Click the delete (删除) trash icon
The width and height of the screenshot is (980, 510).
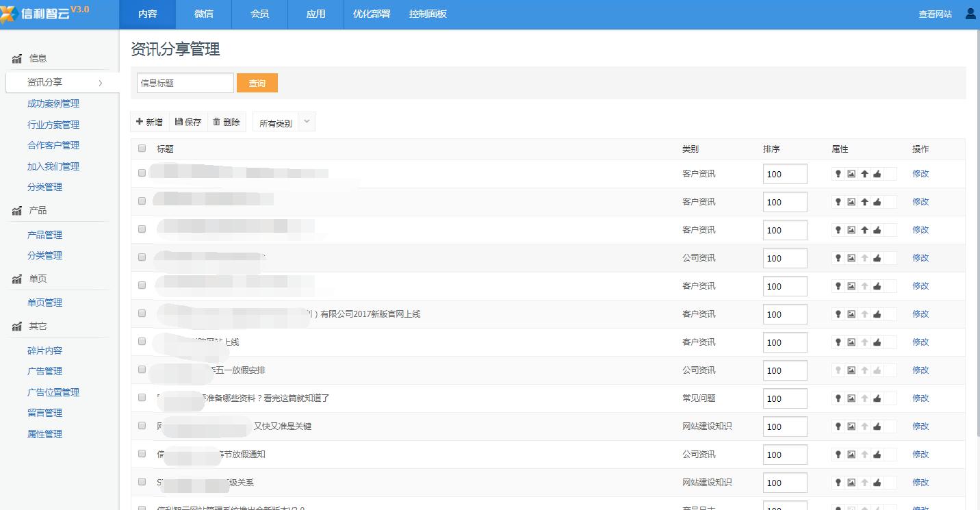pos(216,121)
